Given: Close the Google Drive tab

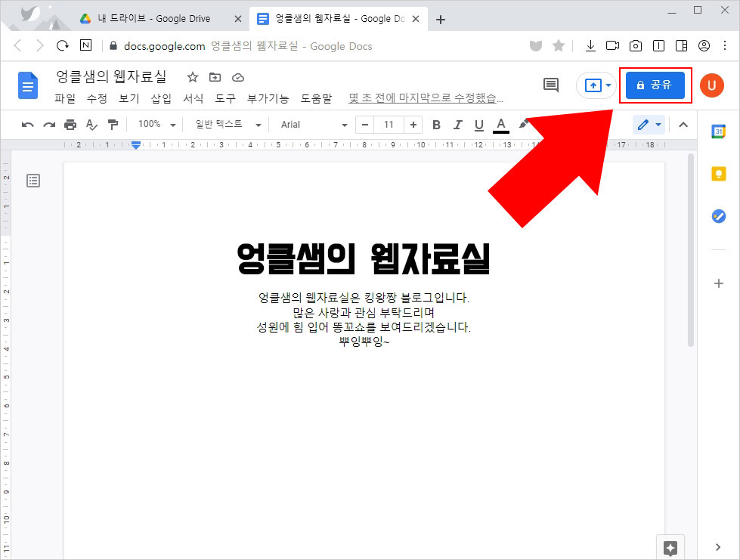Looking at the screenshot, I should pos(238,19).
